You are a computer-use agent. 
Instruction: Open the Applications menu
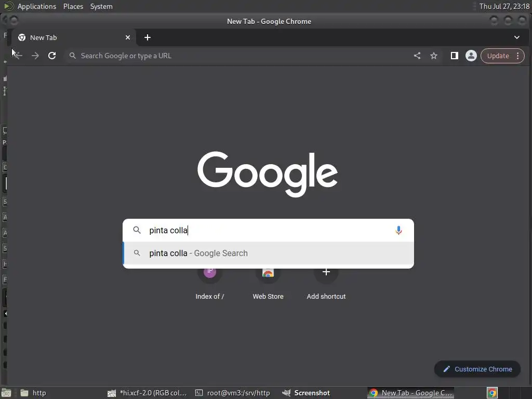(x=37, y=6)
